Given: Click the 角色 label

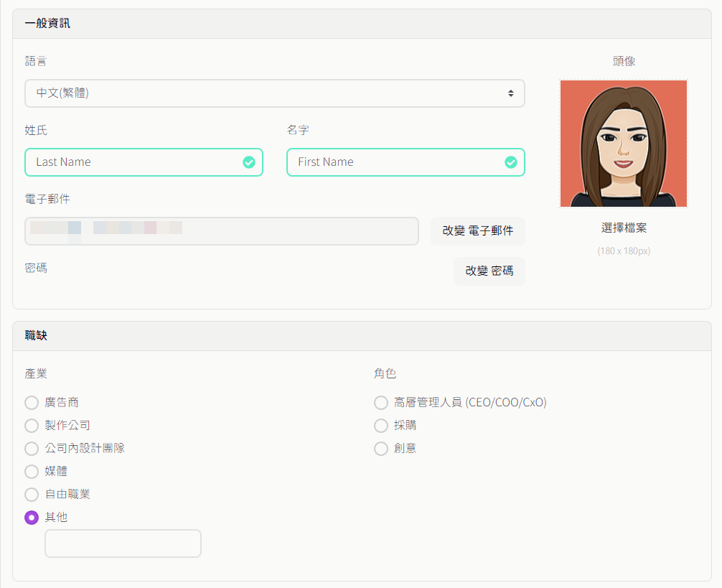Looking at the screenshot, I should [x=385, y=373].
